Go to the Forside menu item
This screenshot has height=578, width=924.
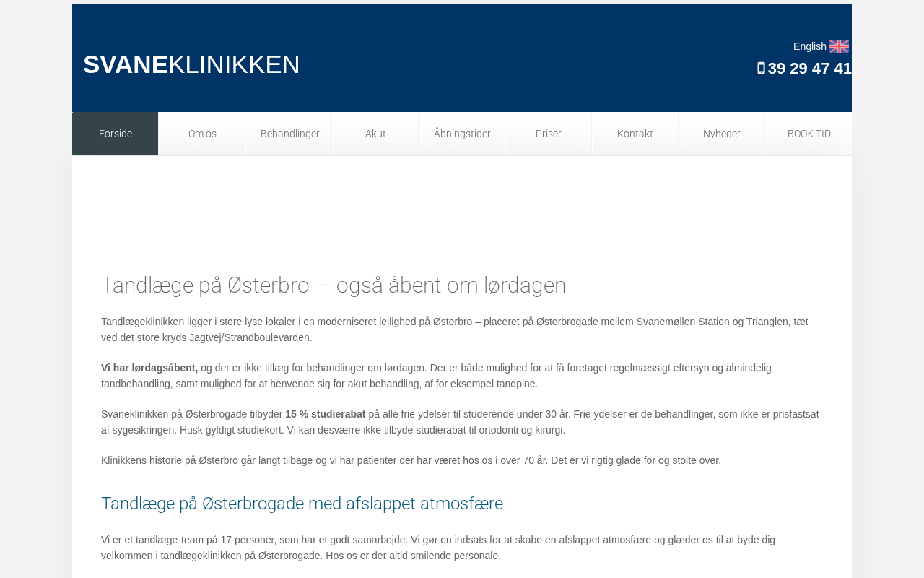coord(115,134)
